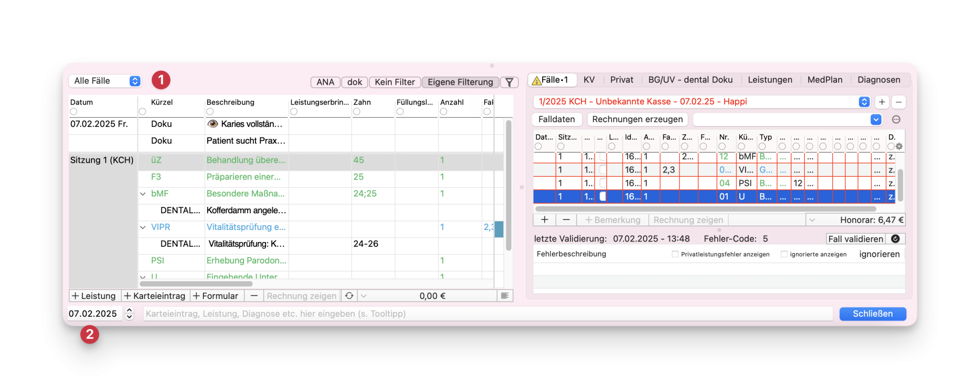Click the warning triangle on Fälle tab
980x389 pixels.
point(536,80)
